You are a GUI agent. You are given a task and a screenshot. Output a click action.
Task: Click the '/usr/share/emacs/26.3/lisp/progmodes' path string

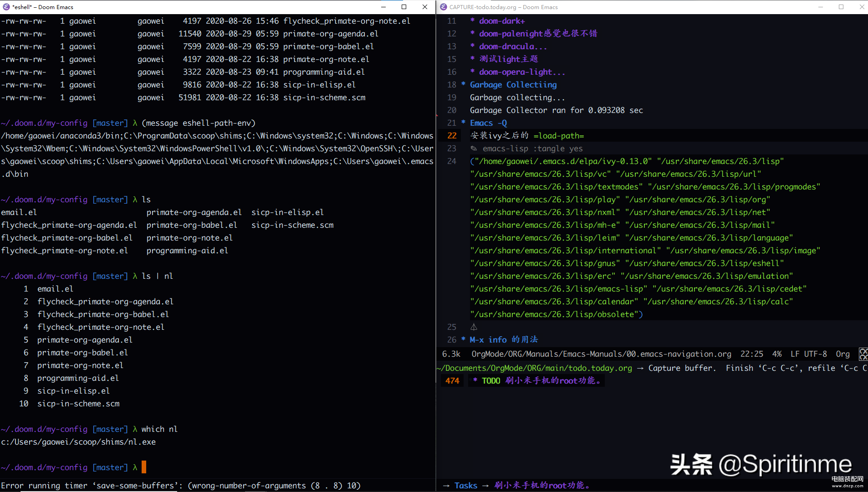coord(734,187)
